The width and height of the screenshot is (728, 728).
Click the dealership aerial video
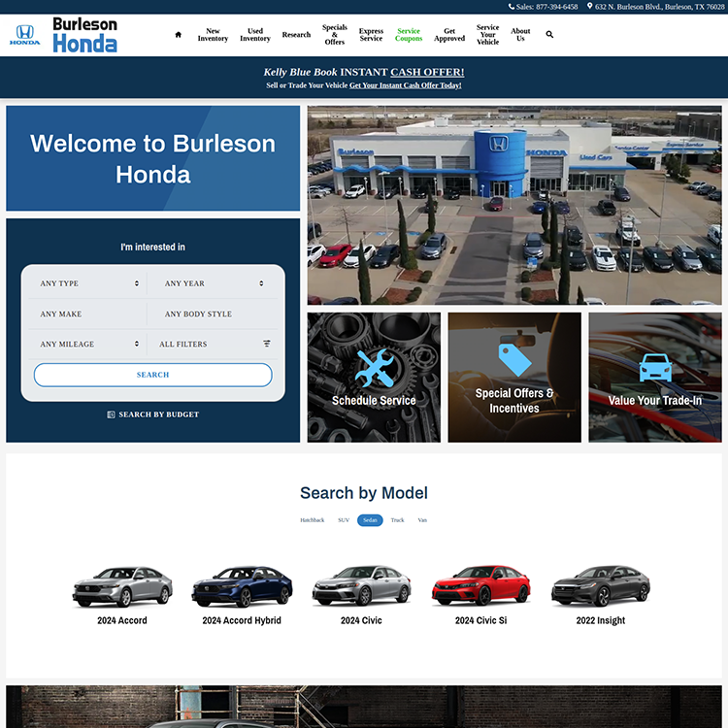514,205
